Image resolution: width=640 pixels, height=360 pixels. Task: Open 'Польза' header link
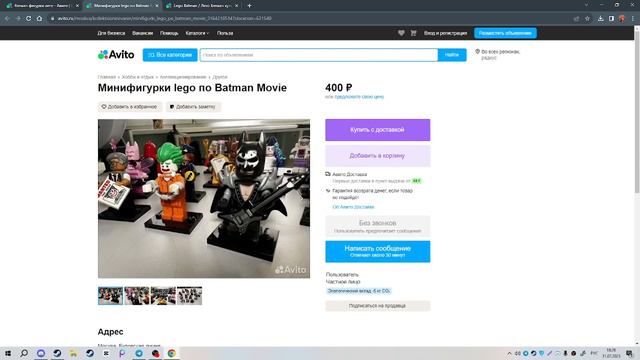pos(225,33)
